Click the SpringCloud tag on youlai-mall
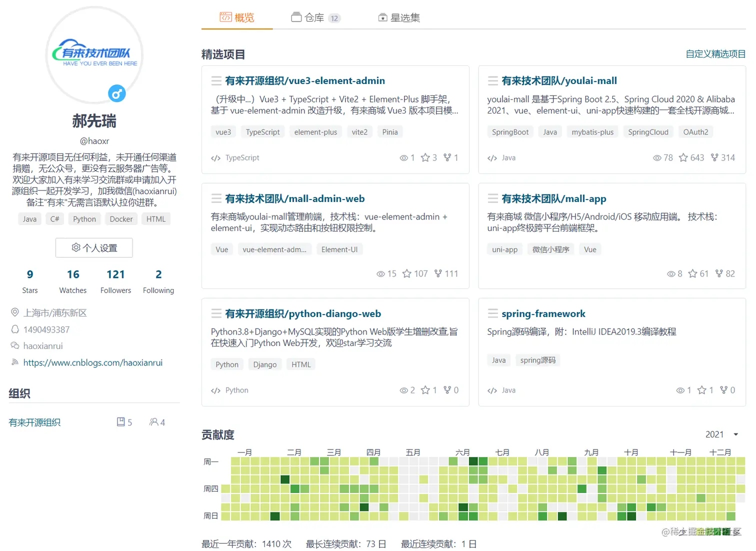The width and height of the screenshot is (756, 551). click(648, 132)
